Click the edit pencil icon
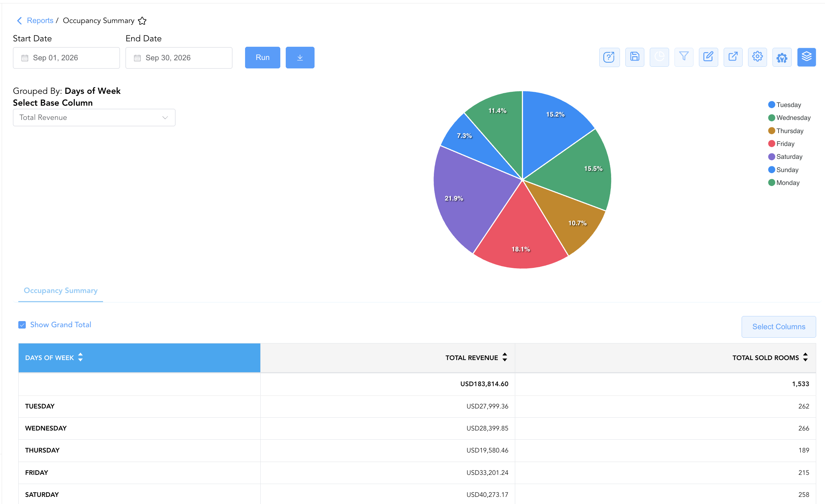The width and height of the screenshot is (825, 504). click(708, 57)
